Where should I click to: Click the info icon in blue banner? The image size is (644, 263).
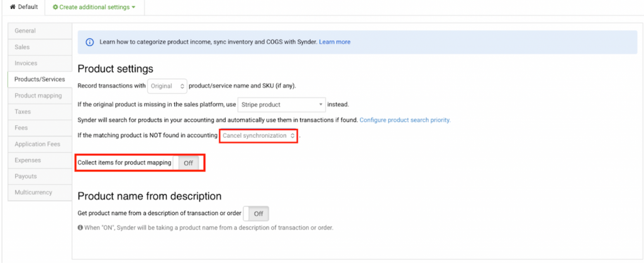[89, 42]
